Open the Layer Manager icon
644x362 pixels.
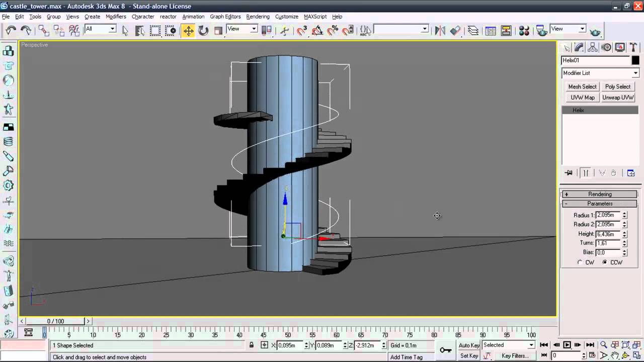(473, 31)
